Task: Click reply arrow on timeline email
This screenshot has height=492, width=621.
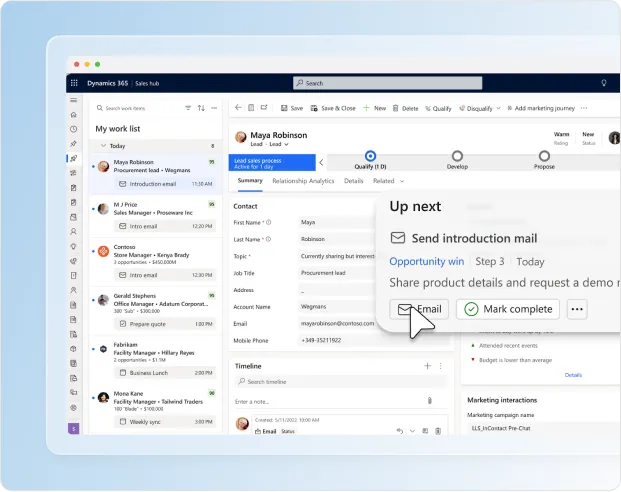Action: pos(399,431)
